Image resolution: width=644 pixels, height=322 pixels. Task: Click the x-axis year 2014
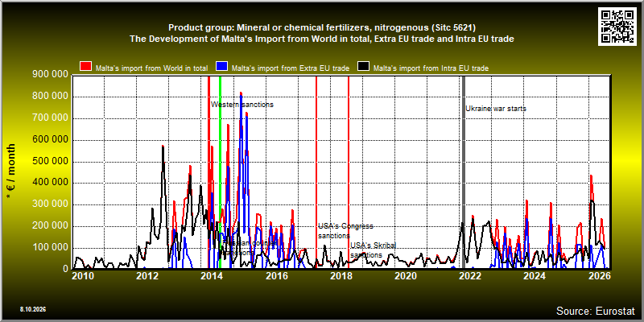point(211,275)
